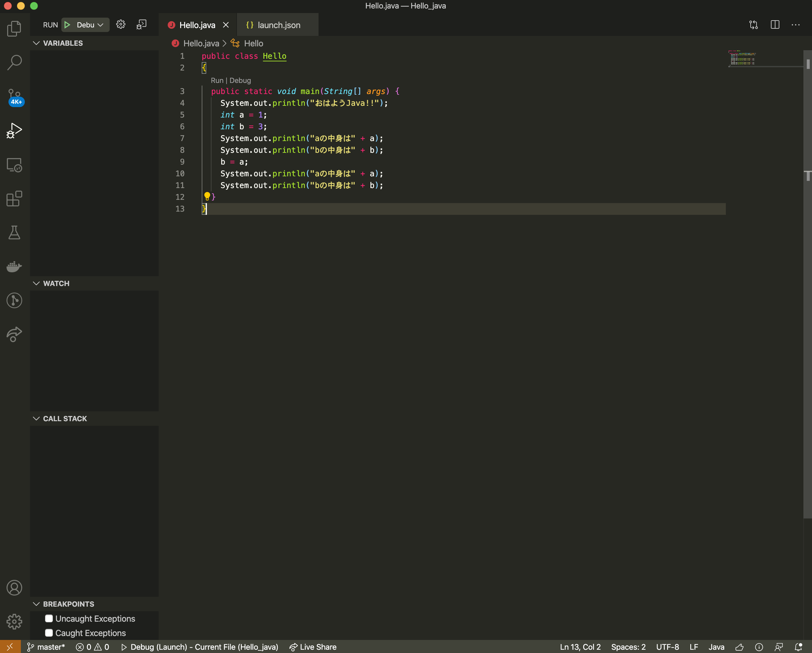Change encoding via UTF-8

(667, 646)
